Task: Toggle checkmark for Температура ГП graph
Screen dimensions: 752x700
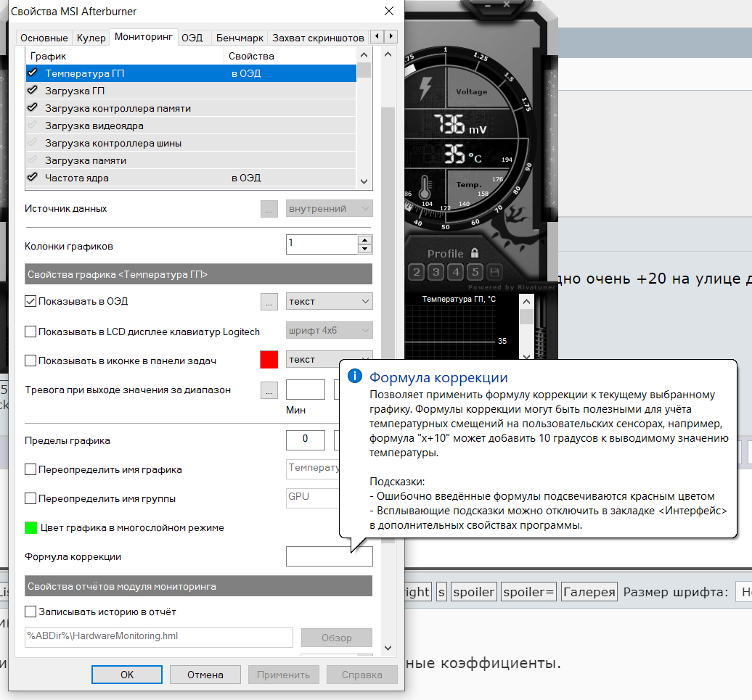Action: pos(33,73)
